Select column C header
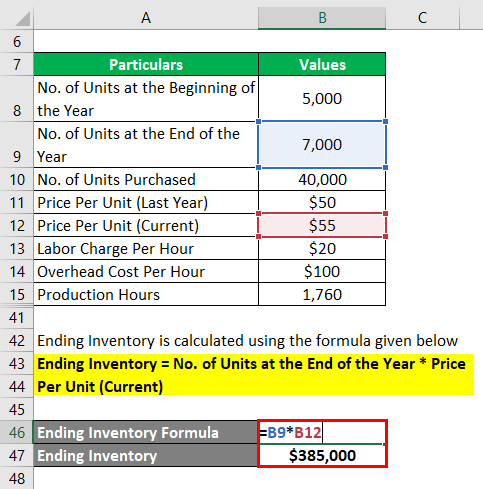 (x=423, y=18)
